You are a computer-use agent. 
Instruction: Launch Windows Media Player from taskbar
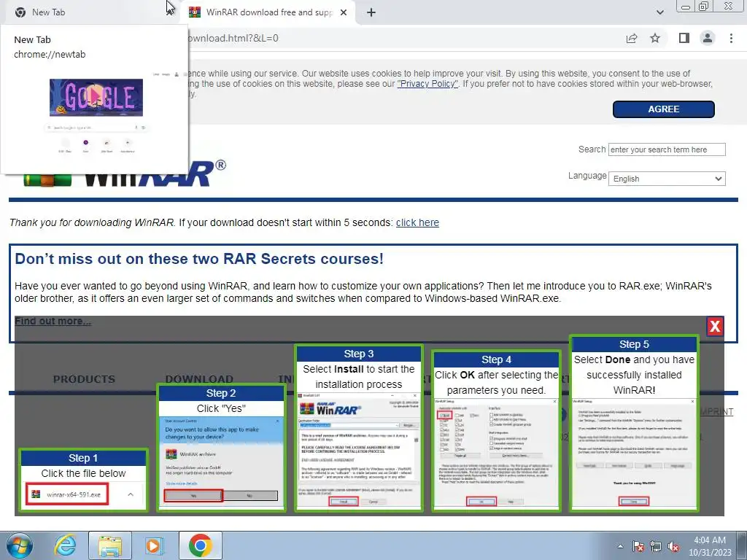pos(153,545)
